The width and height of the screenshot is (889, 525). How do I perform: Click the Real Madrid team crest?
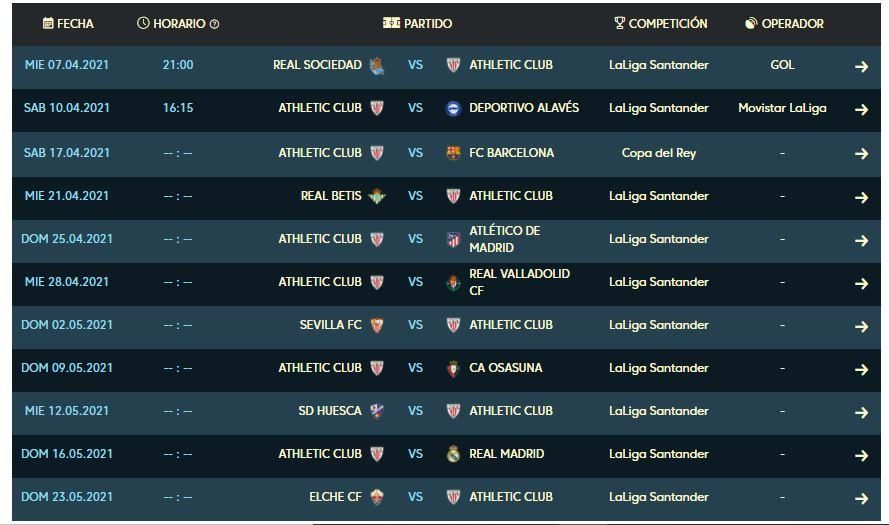click(x=453, y=454)
